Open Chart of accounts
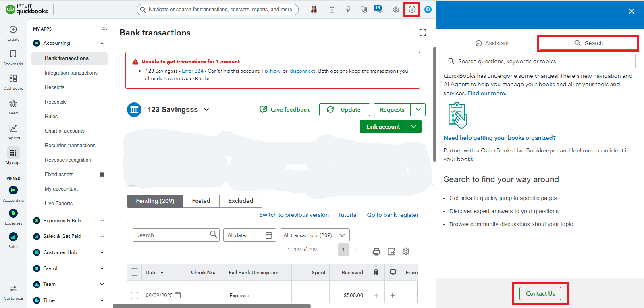644x308 pixels. [x=64, y=131]
